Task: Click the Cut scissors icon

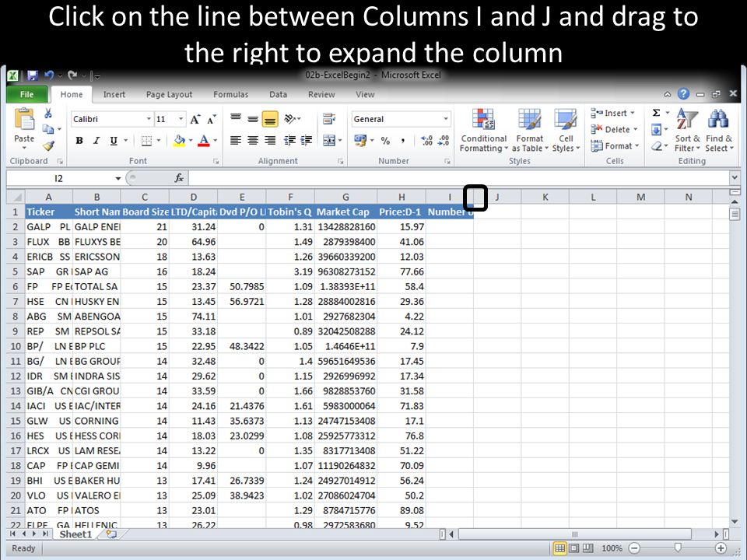Action: pos(47,114)
